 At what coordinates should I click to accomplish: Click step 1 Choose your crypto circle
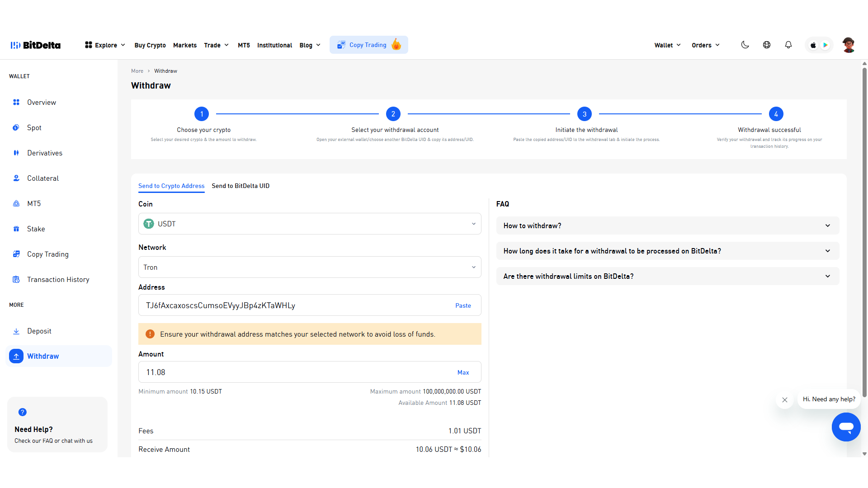202,114
